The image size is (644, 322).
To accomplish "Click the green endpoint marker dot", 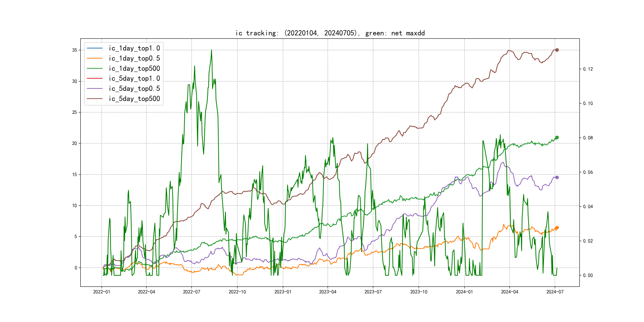I will pyautogui.click(x=557, y=138).
